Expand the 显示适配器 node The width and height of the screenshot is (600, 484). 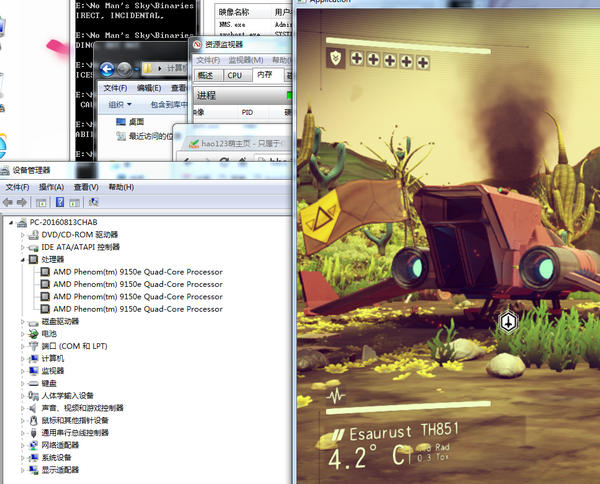(23, 470)
